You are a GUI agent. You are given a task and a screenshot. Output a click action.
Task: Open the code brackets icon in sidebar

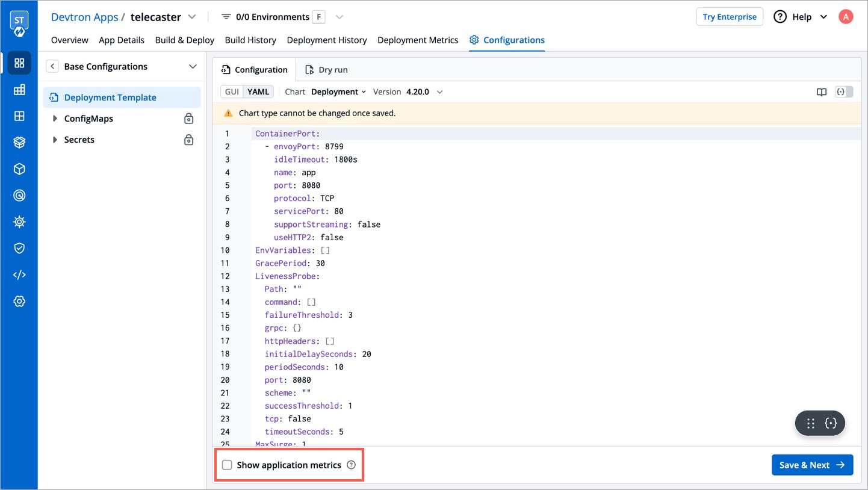coord(19,275)
